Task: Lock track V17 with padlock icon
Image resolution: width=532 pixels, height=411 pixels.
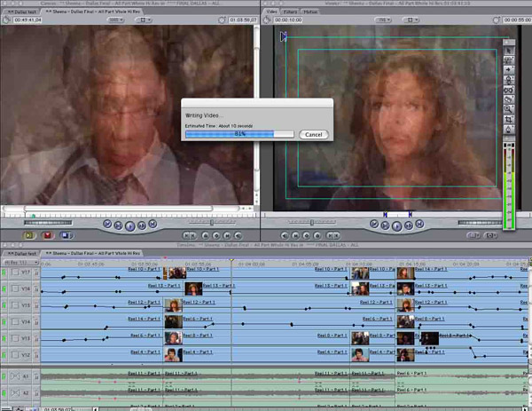Action: click(36, 273)
